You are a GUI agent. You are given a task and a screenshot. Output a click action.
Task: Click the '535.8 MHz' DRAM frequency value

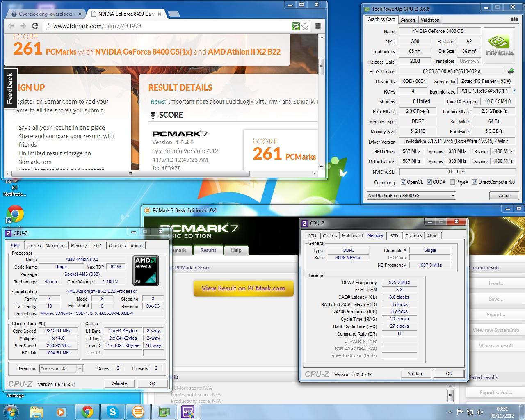click(x=399, y=282)
